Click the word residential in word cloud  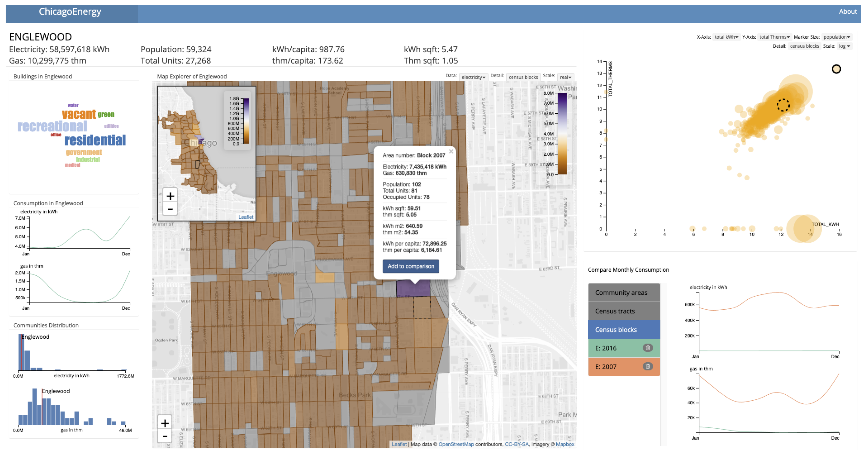pyautogui.click(x=95, y=140)
